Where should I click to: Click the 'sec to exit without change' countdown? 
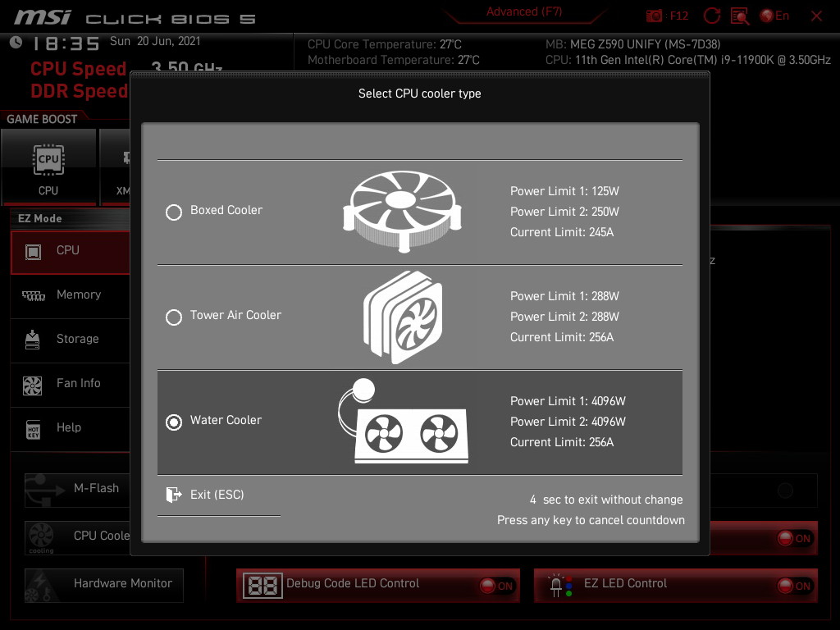point(606,500)
